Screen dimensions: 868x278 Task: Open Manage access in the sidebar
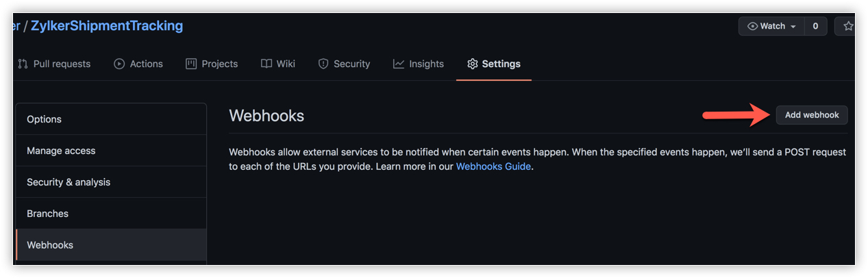pos(61,151)
